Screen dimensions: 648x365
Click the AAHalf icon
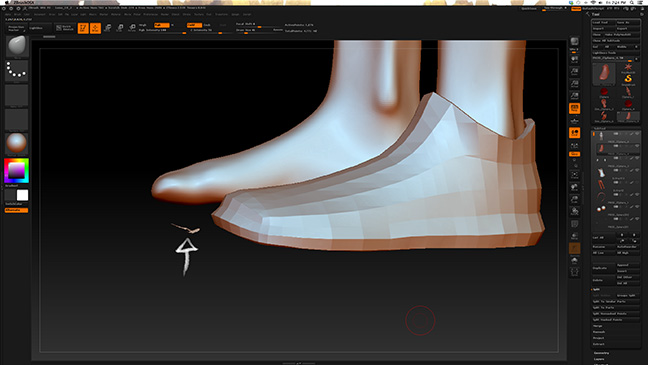click(x=574, y=96)
